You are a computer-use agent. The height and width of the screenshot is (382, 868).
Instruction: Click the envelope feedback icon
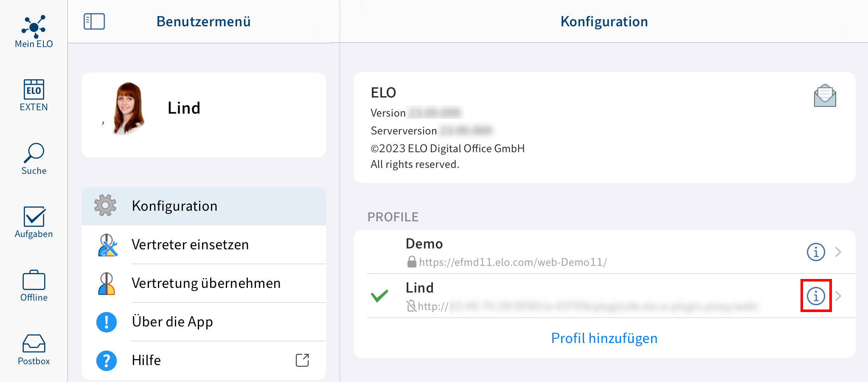coord(825,95)
